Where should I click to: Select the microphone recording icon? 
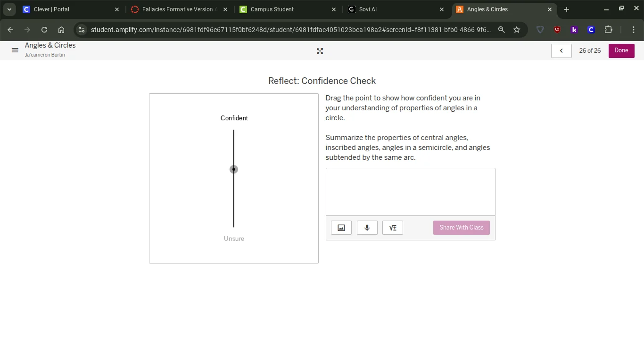(367, 227)
